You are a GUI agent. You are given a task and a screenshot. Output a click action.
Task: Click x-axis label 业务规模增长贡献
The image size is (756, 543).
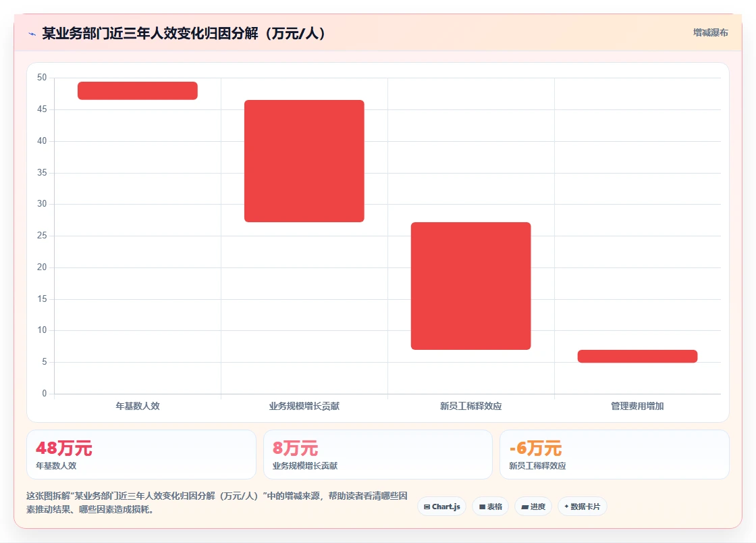[304, 406]
